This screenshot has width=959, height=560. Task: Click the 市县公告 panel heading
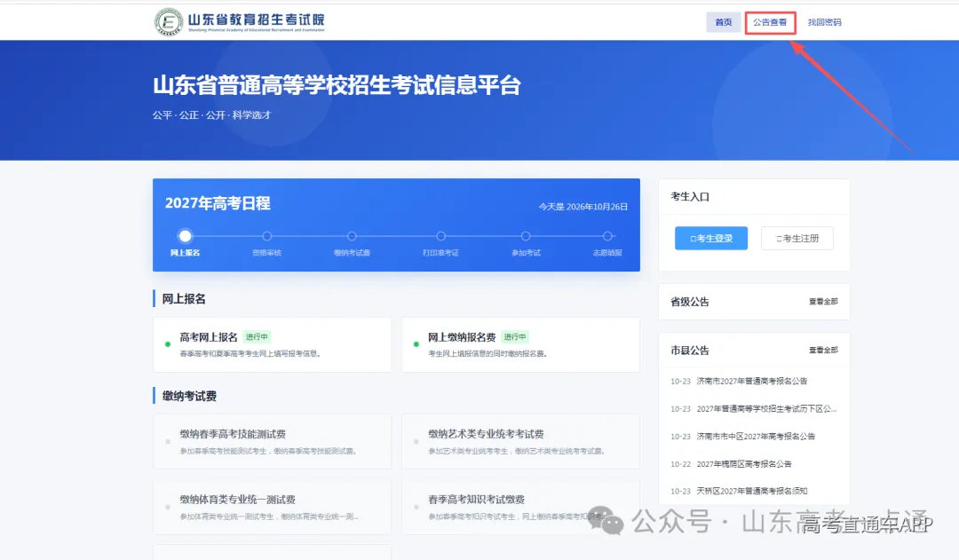690,351
